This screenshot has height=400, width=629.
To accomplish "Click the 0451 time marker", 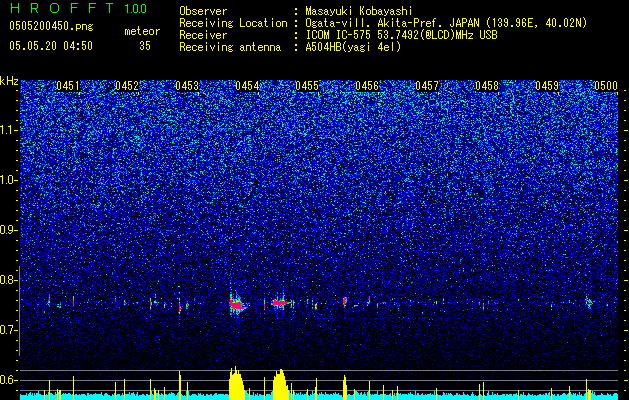I will coord(68,86).
